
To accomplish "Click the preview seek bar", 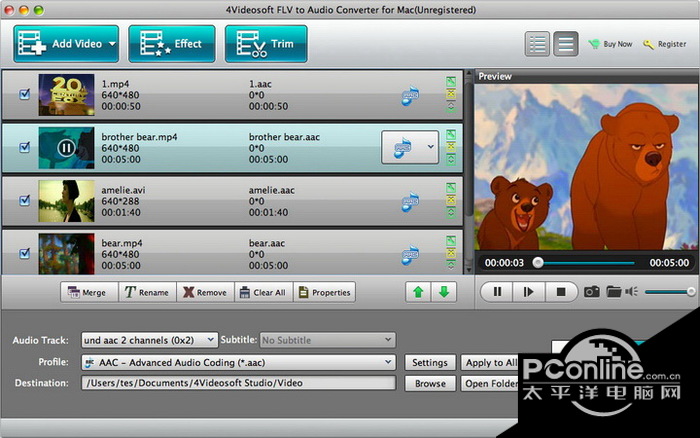I will [x=585, y=263].
